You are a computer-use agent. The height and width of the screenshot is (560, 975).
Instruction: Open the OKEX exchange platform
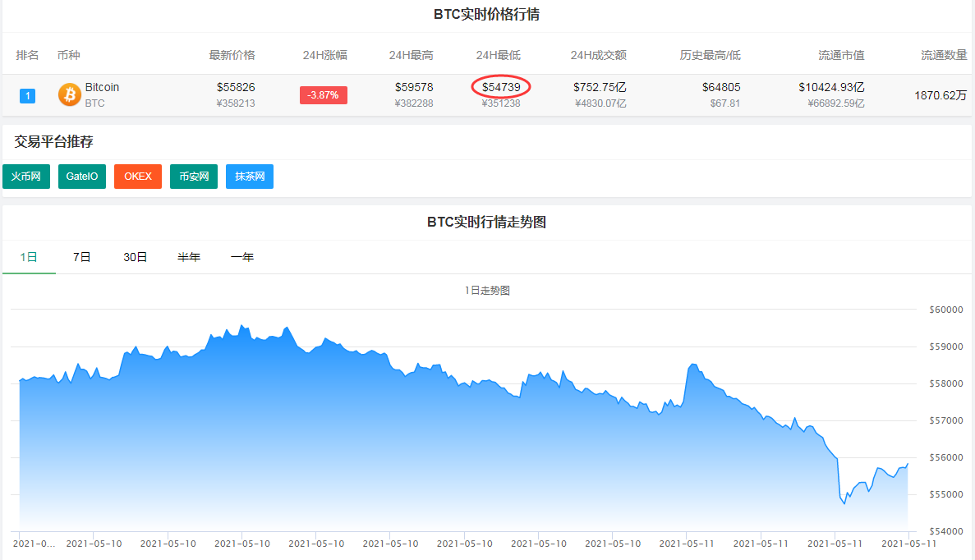(137, 176)
